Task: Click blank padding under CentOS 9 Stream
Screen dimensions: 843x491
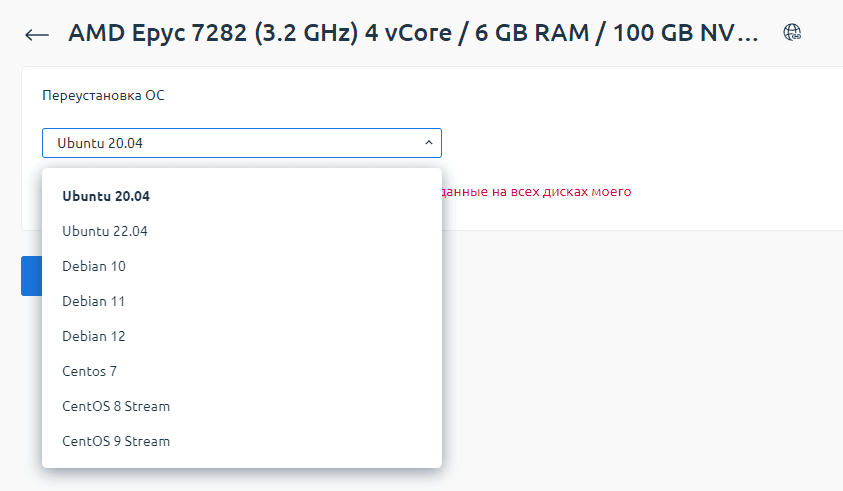Action: point(240,461)
